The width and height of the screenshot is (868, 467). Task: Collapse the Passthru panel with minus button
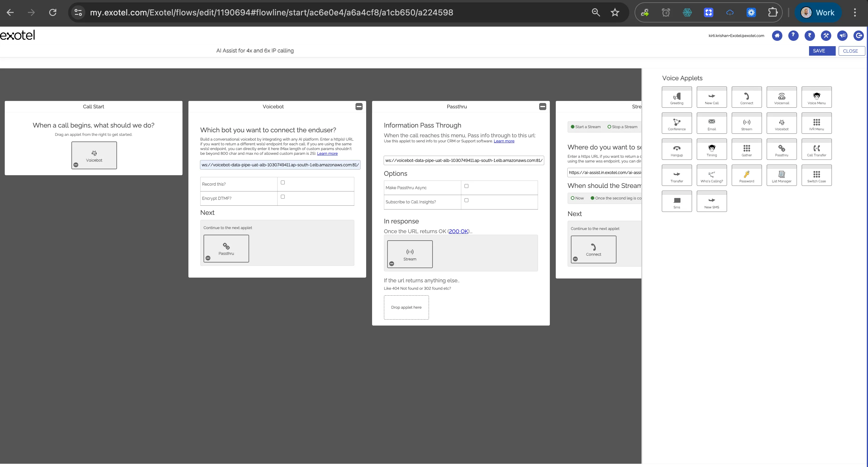pos(542,107)
